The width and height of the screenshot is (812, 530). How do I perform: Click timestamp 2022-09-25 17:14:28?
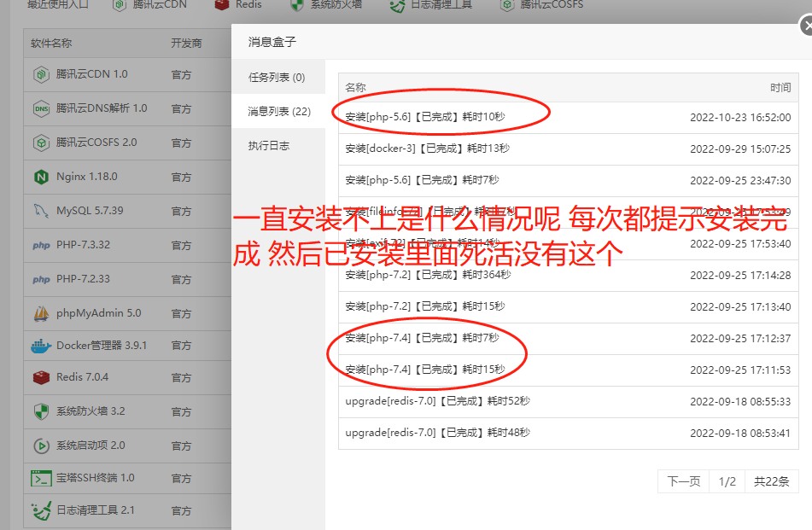point(740,276)
